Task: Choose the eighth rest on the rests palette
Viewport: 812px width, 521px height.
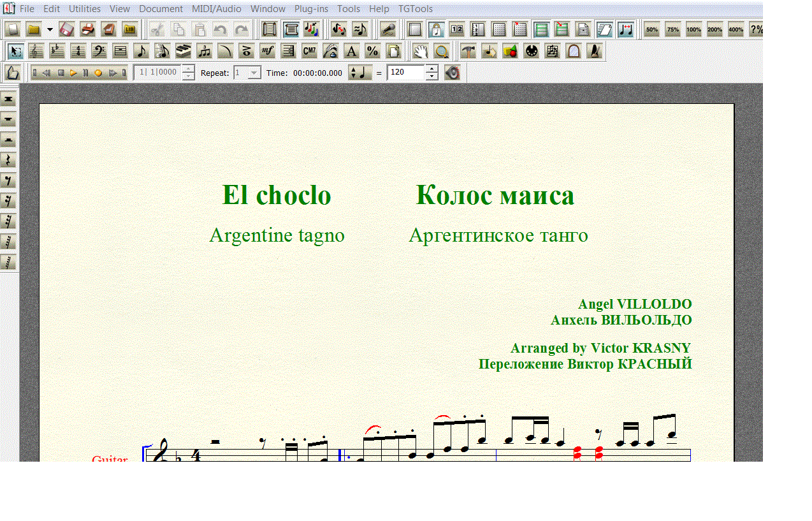Action: (8, 180)
